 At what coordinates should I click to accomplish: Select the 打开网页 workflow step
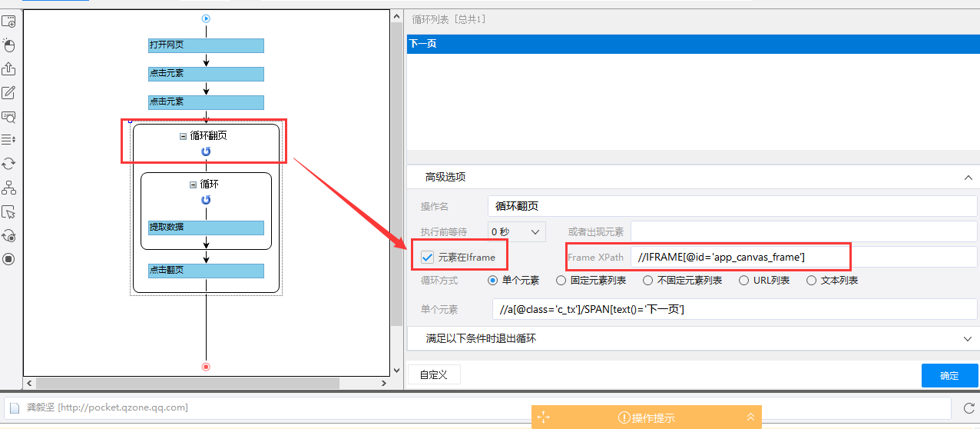coord(206,45)
